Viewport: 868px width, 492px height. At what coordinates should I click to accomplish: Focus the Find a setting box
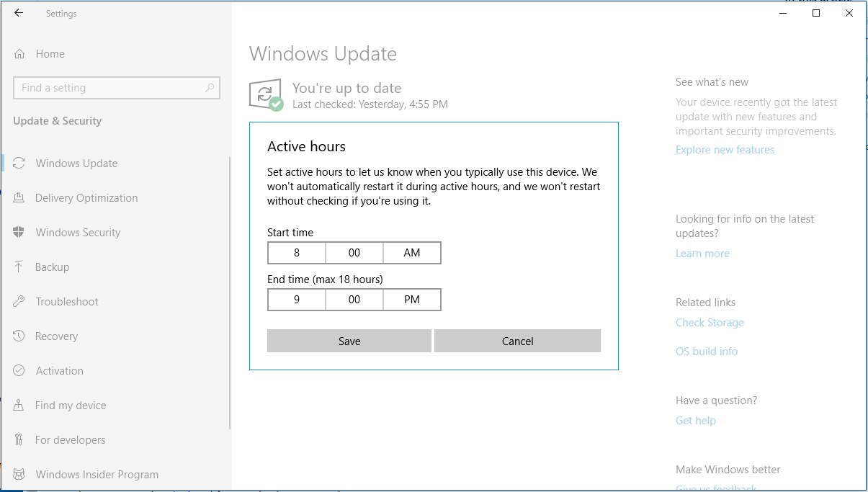[117, 88]
